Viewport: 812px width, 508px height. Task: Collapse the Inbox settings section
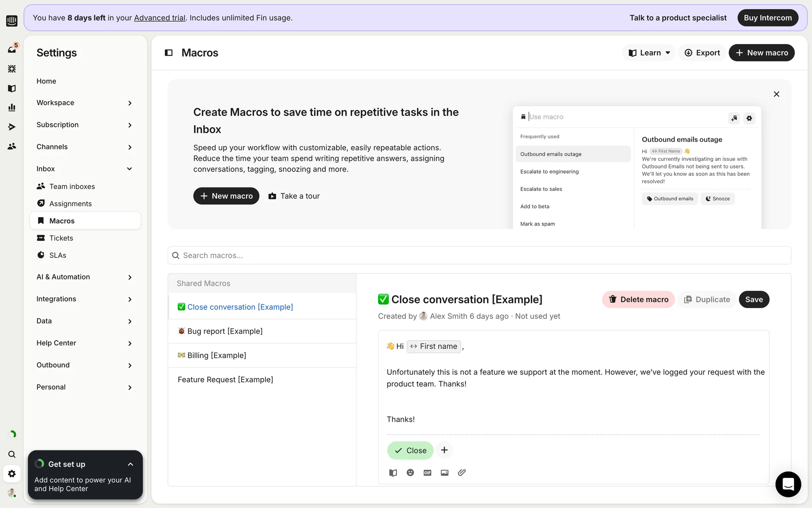pos(129,169)
